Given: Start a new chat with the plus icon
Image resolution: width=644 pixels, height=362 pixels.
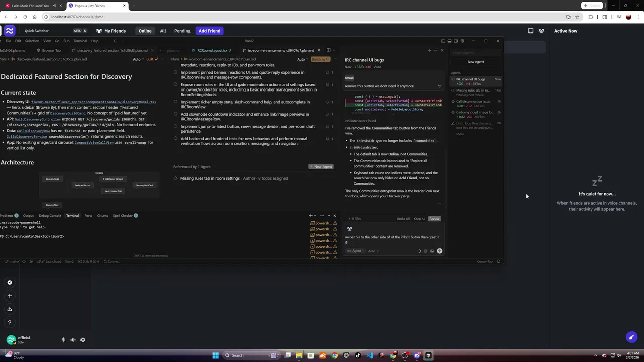Looking at the screenshot, I should coord(429,50).
